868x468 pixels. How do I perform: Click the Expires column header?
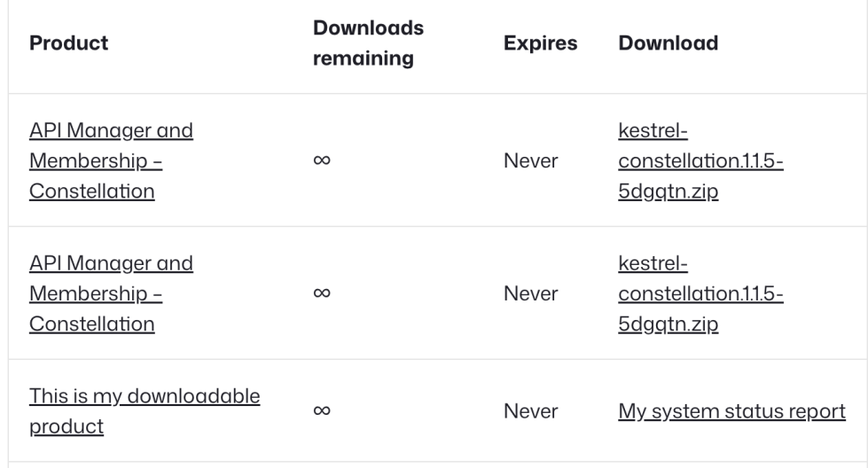[x=542, y=43]
